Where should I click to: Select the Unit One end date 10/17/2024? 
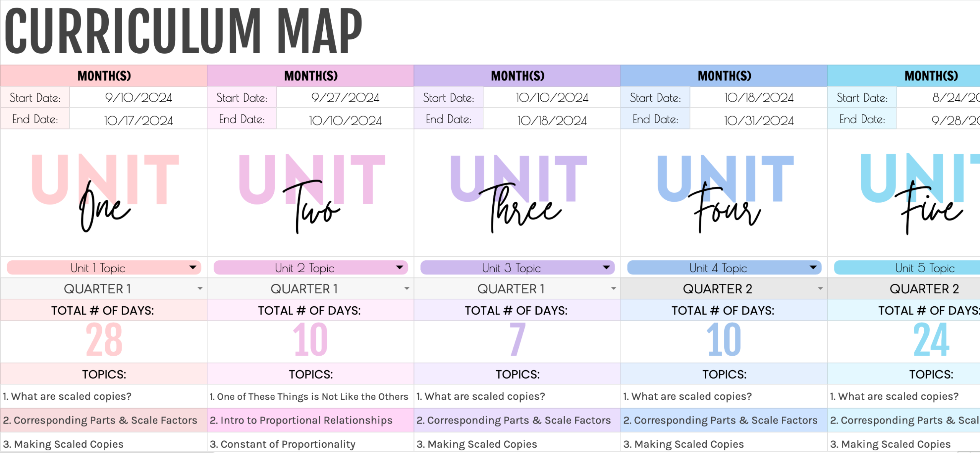point(138,120)
